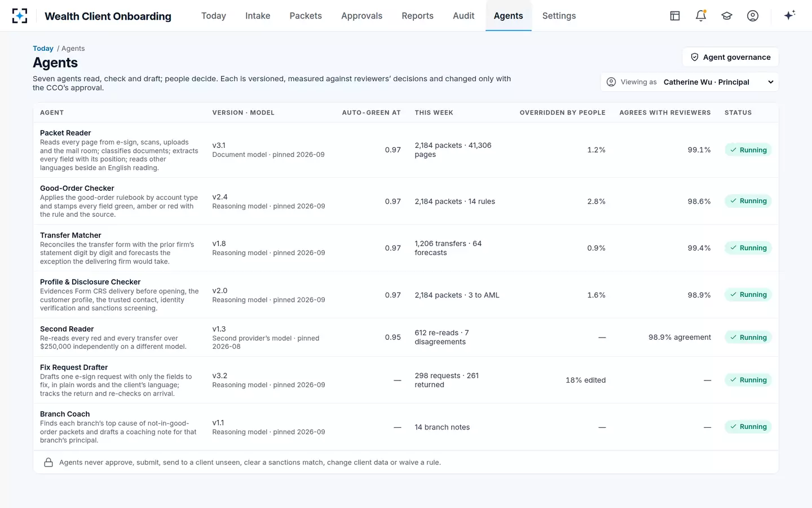The image size is (812, 508).
Task: Open the Settings tab
Action: (x=559, y=16)
